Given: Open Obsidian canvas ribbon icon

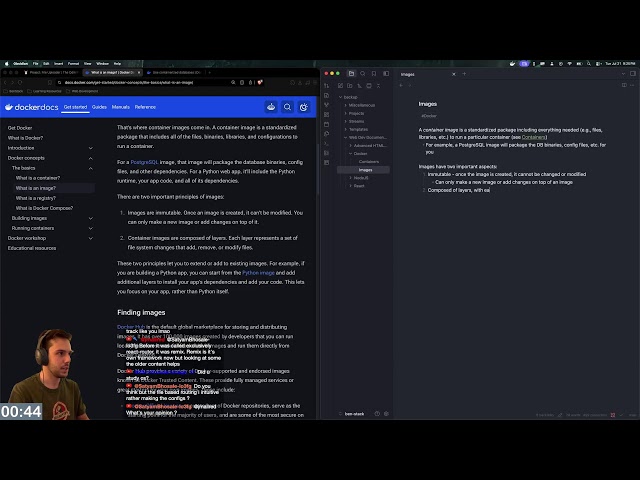Looking at the screenshot, I should pos(327,115).
